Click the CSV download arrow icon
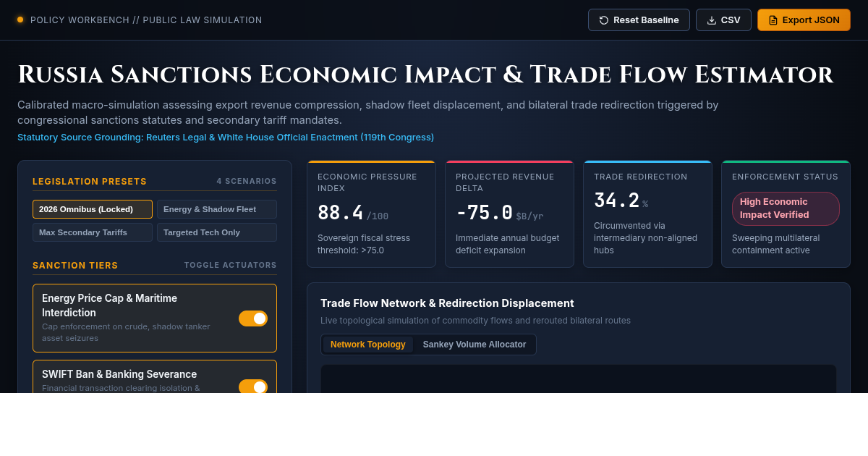Image resolution: width=868 pixels, height=456 pixels. [712, 20]
